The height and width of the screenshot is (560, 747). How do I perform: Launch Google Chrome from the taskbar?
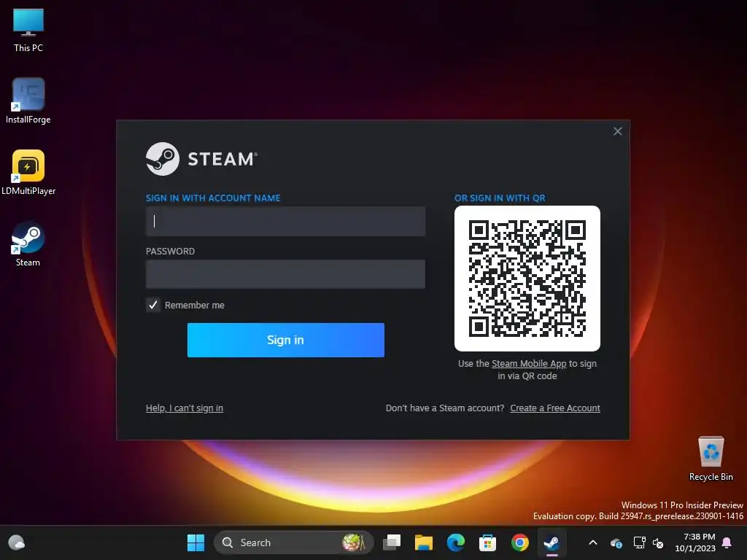tap(519, 542)
